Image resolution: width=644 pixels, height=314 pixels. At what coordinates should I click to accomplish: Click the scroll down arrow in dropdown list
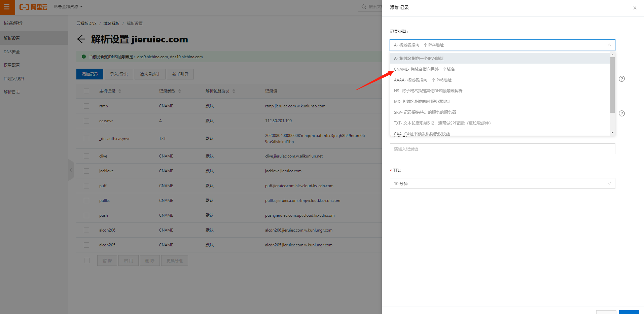[612, 133]
